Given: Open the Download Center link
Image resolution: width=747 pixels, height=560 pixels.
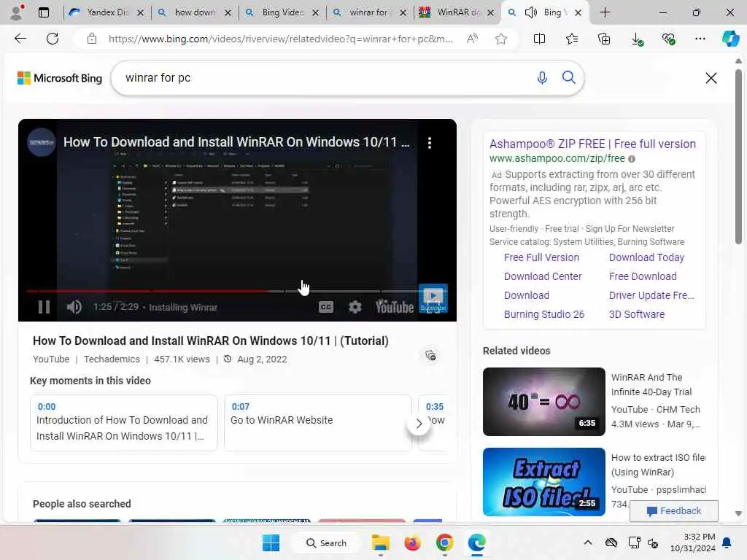Looking at the screenshot, I should pos(543,276).
